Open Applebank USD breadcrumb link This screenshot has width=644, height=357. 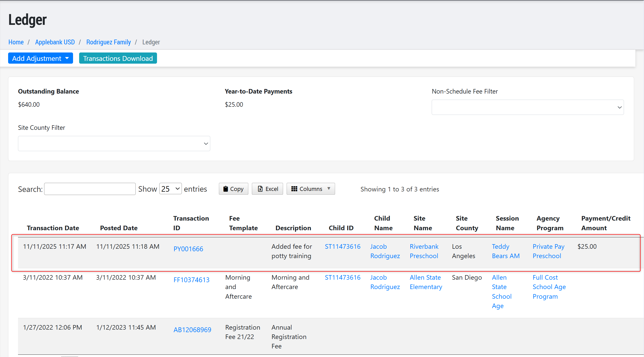tap(55, 42)
